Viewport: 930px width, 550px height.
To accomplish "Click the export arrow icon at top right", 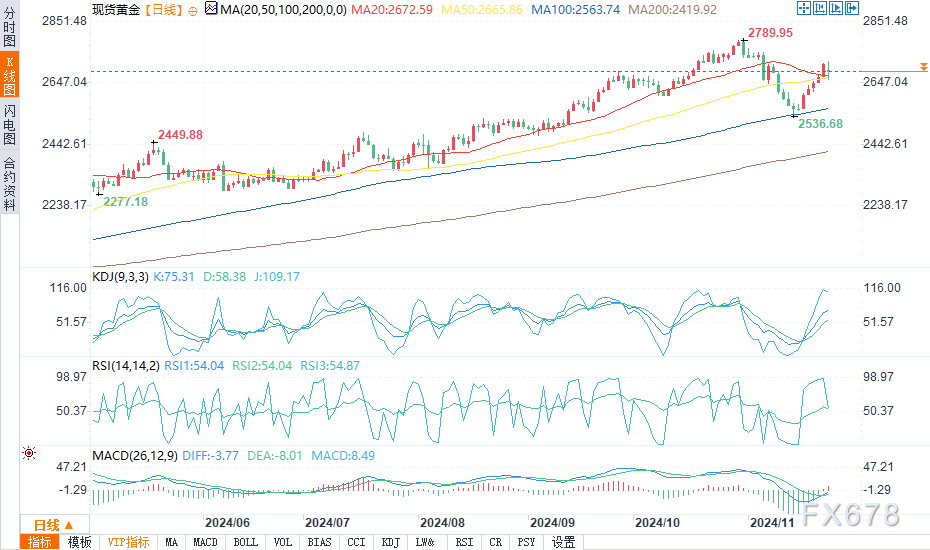I will [x=852, y=8].
